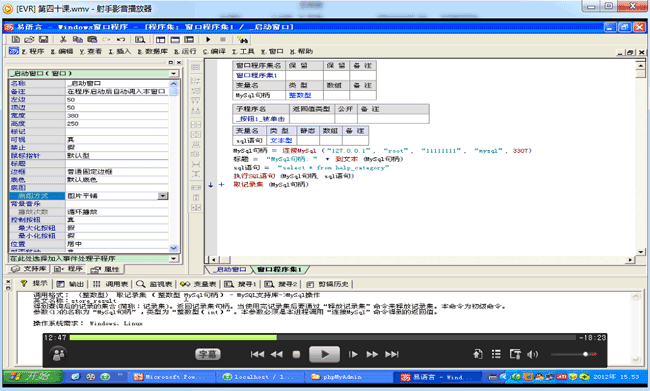Open the 帮助 menu
Screen dimensions: 650x391
tap(301, 51)
